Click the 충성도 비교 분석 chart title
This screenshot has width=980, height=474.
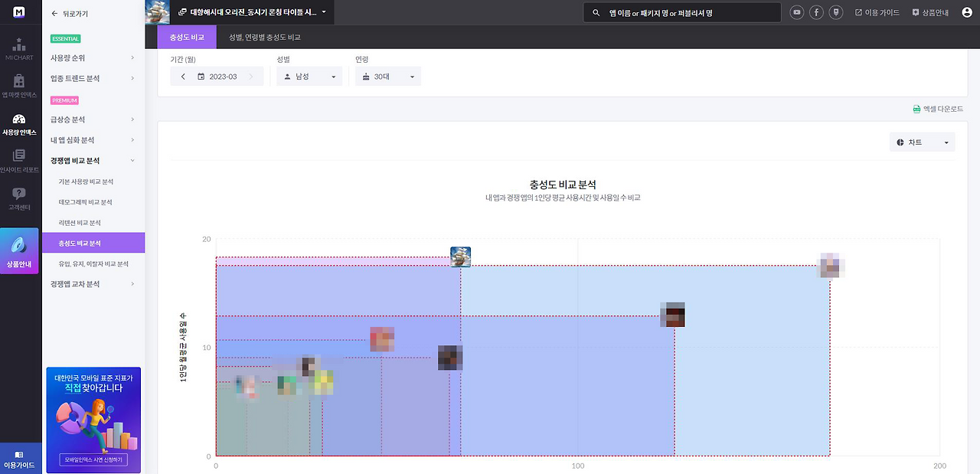pyautogui.click(x=563, y=185)
